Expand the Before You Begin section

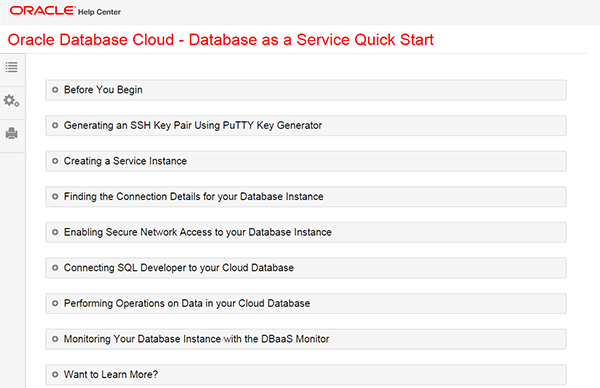pos(306,90)
